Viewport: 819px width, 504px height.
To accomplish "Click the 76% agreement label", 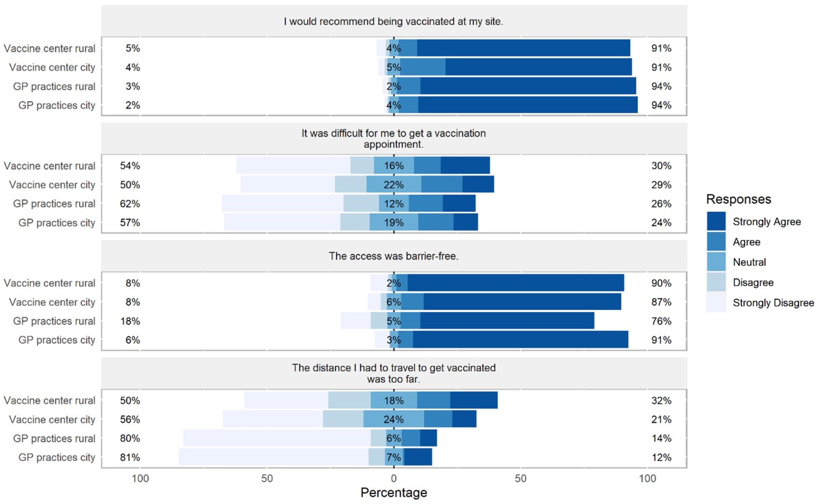I will click(x=661, y=321).
